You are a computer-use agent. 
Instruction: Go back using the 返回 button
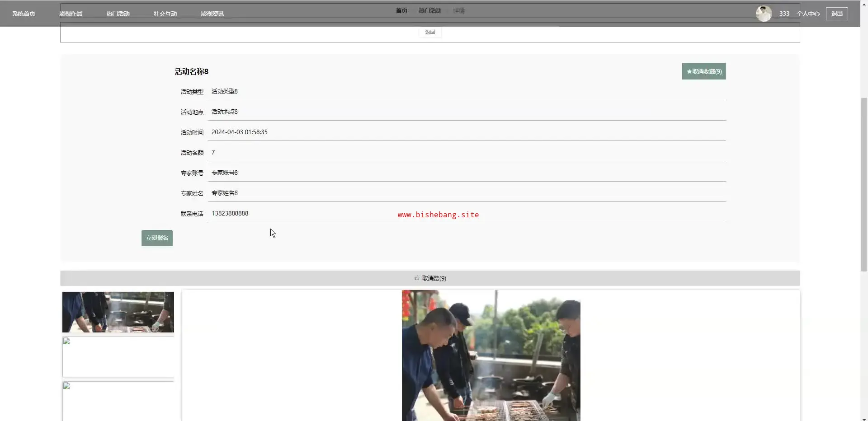pos(430,32)
